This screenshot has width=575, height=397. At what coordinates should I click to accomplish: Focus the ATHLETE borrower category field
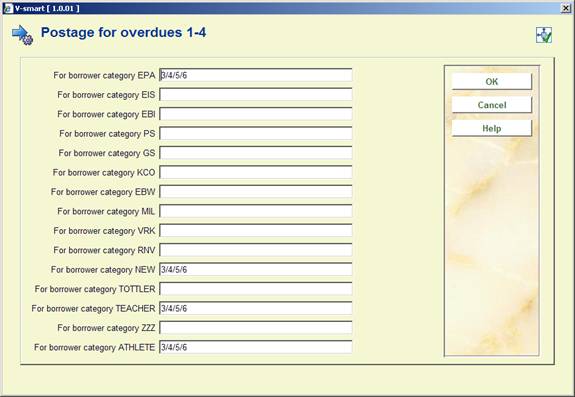(x=256, y=347)
